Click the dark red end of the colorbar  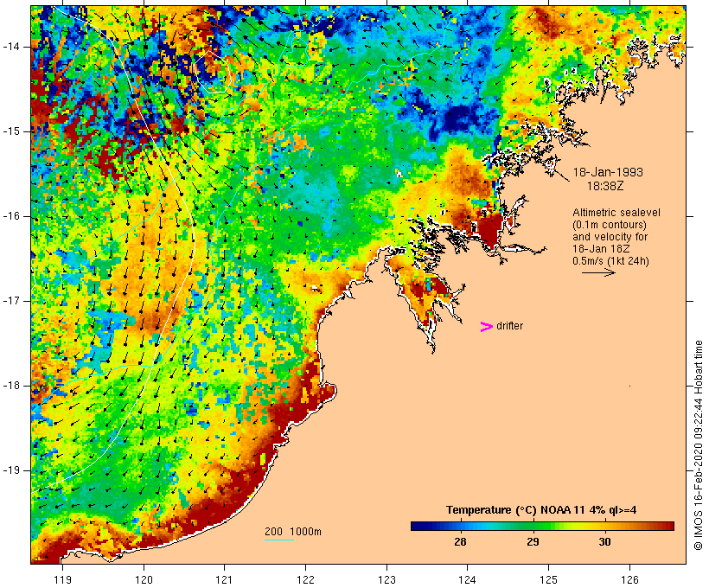tap(668, 526)
